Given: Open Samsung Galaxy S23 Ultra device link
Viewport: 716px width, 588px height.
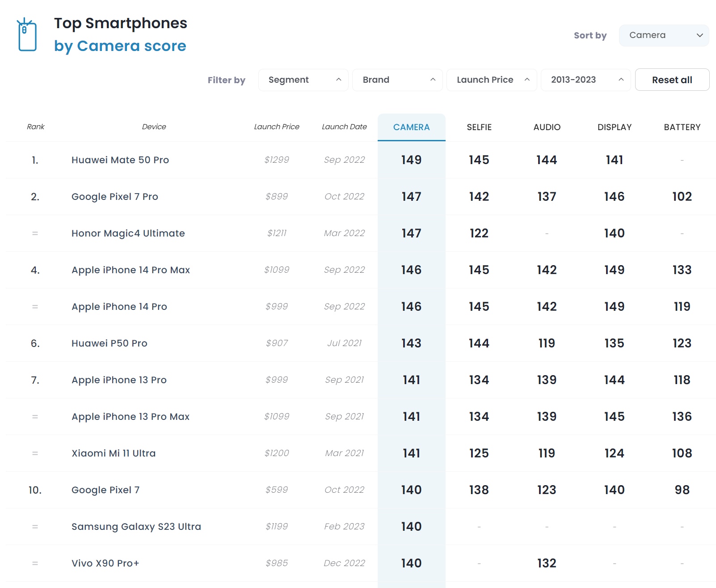Looking at the screenshot, I should pyautogui.click(x=136, y=527).
